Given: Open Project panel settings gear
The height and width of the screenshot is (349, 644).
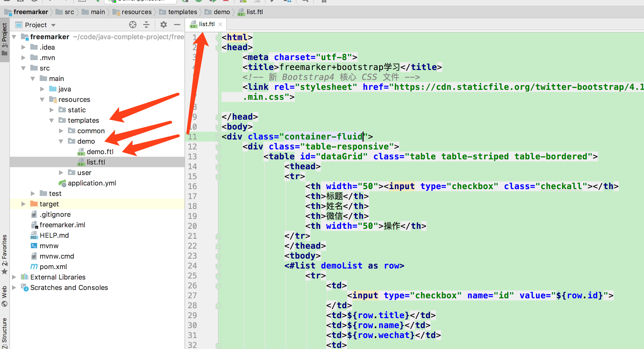Looking at the screenshot, I should pos(164,25).
